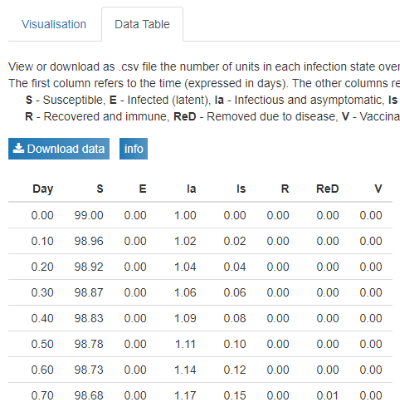This screenshot has width=400, height=400.
Task: Click Day cell 0.30
Action: (42, 292)
